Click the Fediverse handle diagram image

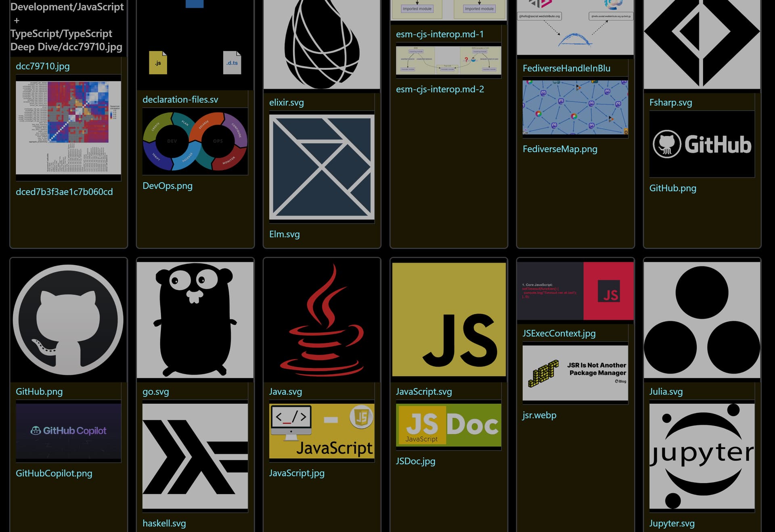click(575, 27)
